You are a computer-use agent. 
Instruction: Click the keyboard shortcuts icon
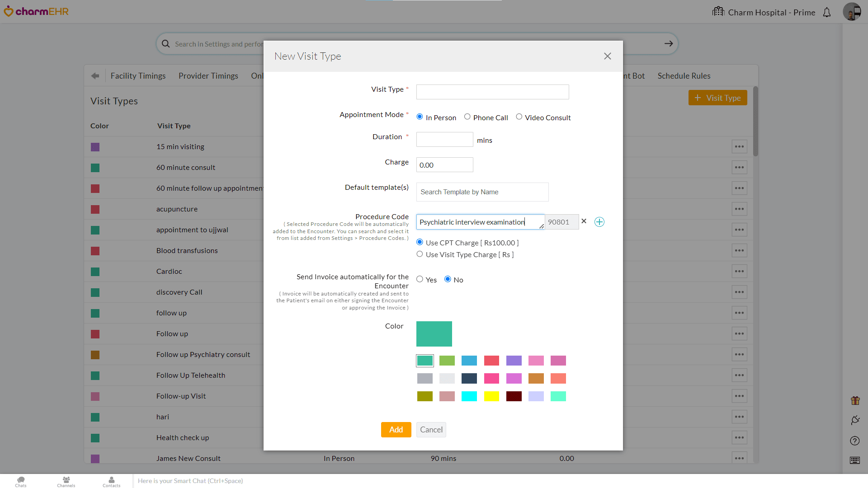coord(854,460)
